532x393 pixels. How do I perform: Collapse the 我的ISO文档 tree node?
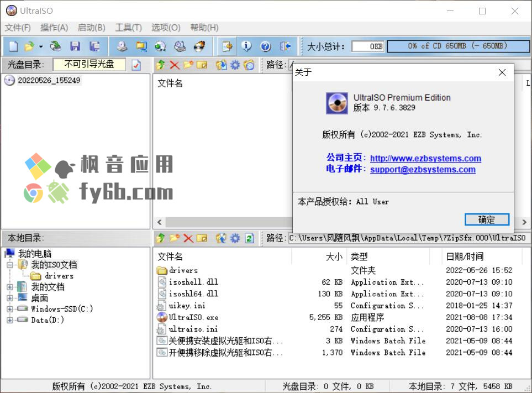(x=10, y=265)
